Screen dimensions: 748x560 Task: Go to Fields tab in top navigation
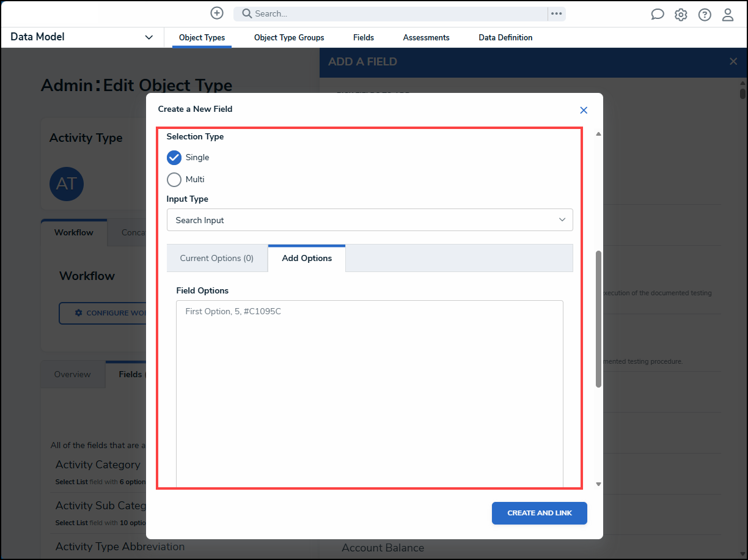364,37
